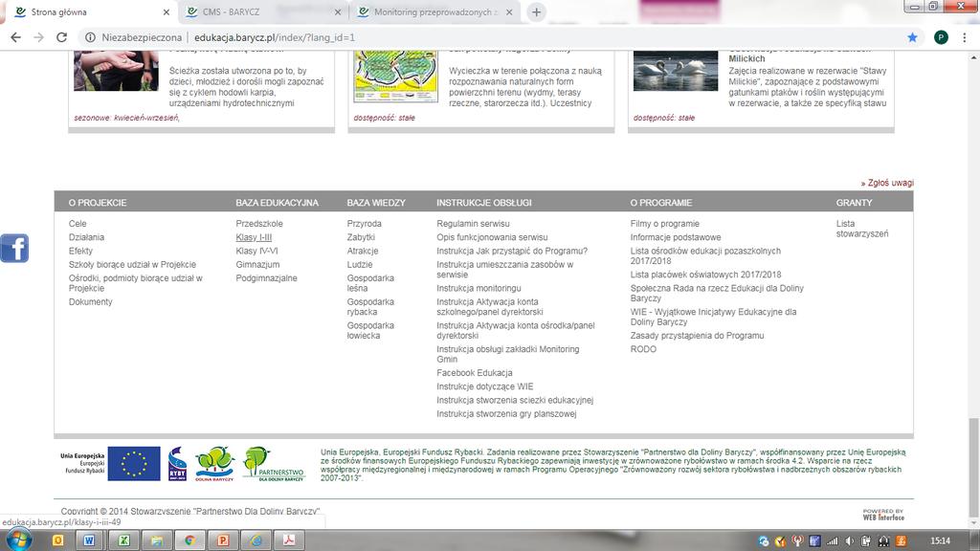Go back using the browser back arrow
This screenshot has height=551, width=980.
tap(15, 37)
